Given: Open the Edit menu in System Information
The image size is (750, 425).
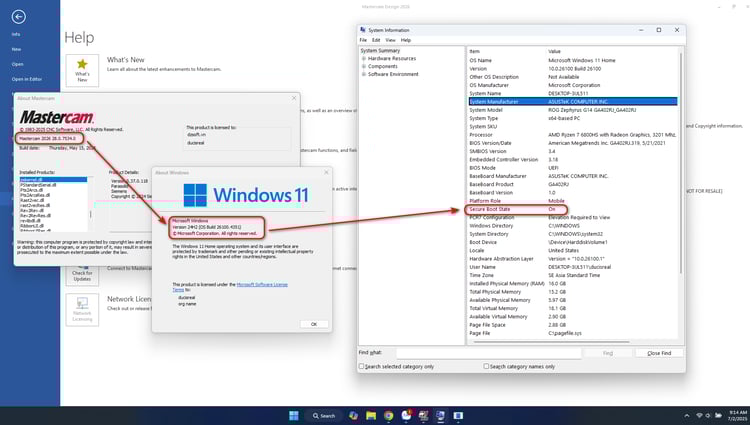Looking at the screenshot, I should [x=376, y=40].
